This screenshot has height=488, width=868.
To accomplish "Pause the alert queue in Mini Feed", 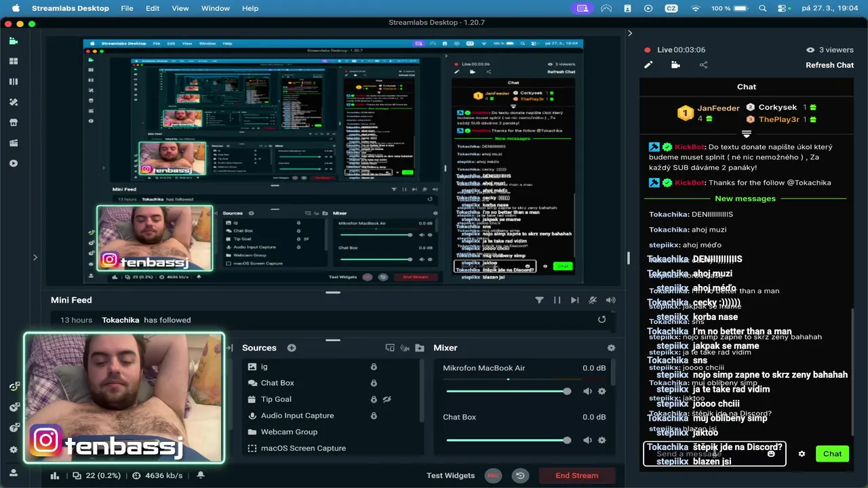I will (557, 300).
